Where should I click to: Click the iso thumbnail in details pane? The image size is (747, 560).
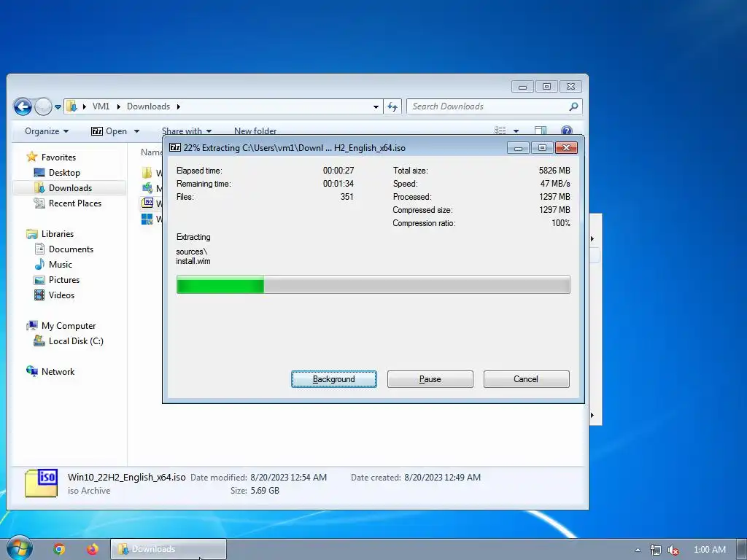pos(41,483)
